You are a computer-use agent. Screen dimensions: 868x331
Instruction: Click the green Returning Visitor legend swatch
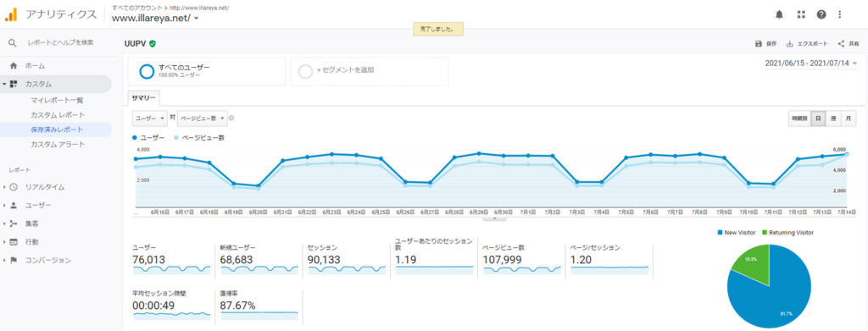pyautogui.click(x=765, y=233)
